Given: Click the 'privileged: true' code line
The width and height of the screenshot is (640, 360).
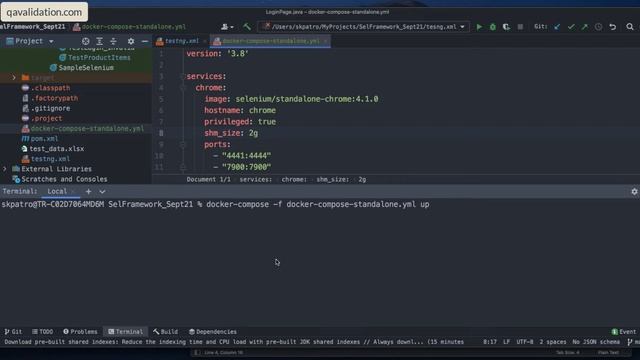Looking at the screenshot, I should [240, 122].
